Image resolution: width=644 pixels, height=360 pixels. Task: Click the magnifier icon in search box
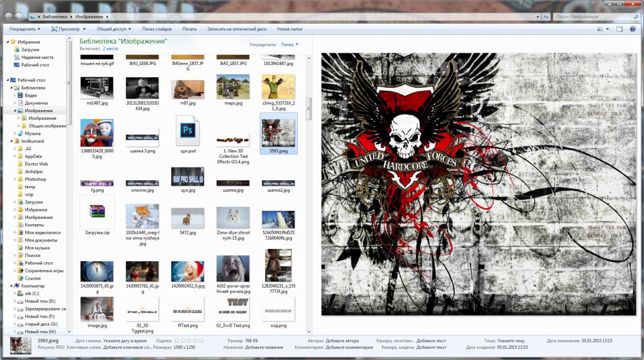coord(637,17)
